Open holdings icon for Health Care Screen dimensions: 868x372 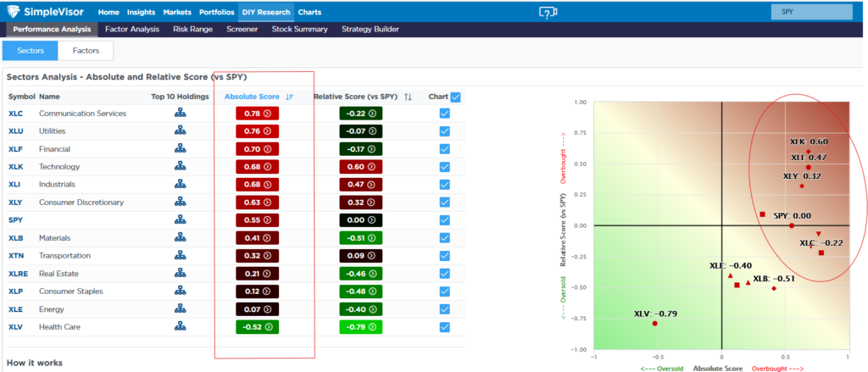pyautogui.click(x=180, y=327)
